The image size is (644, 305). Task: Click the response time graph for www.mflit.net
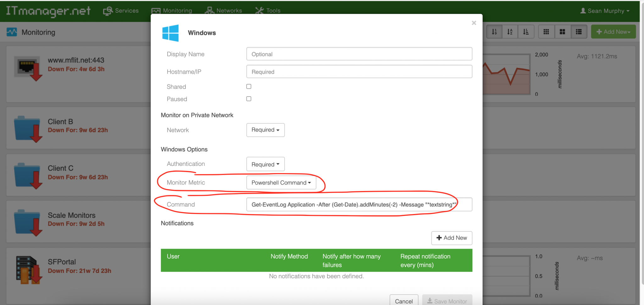pyautogui.click(x=506, y=75)
